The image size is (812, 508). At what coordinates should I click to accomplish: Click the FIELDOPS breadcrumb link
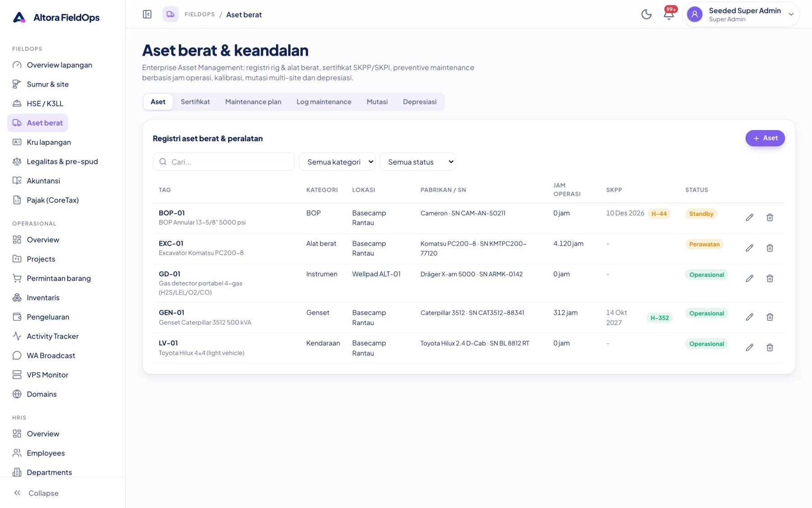pos(200,14)
